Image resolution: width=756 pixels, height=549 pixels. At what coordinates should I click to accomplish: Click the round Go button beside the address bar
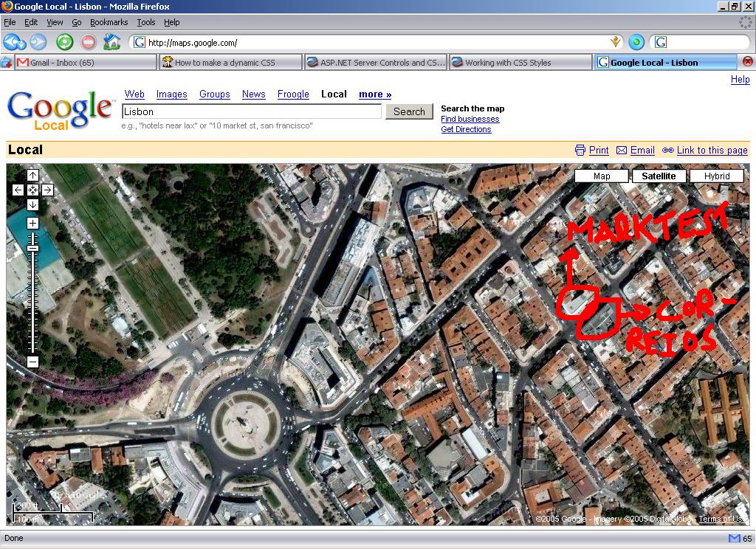636,42
